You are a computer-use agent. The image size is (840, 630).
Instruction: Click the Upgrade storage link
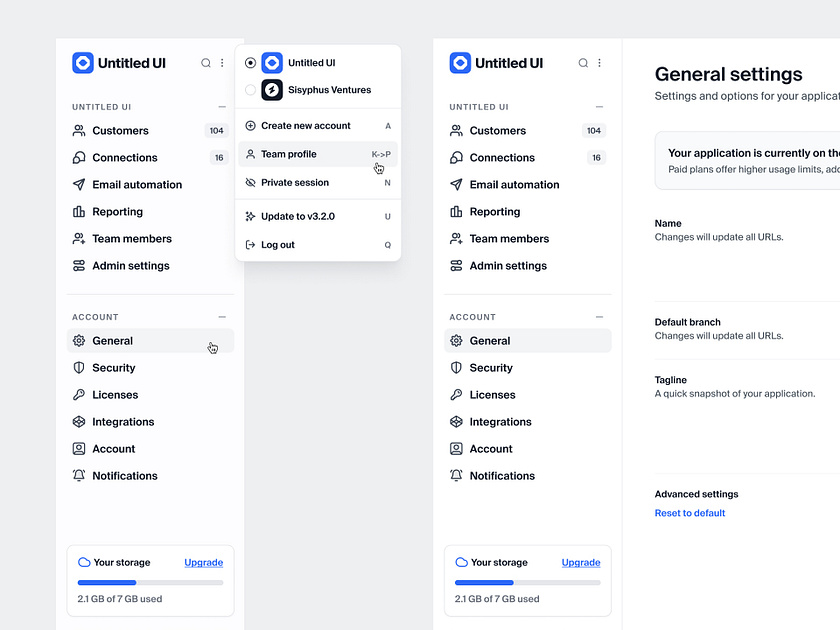203,562
